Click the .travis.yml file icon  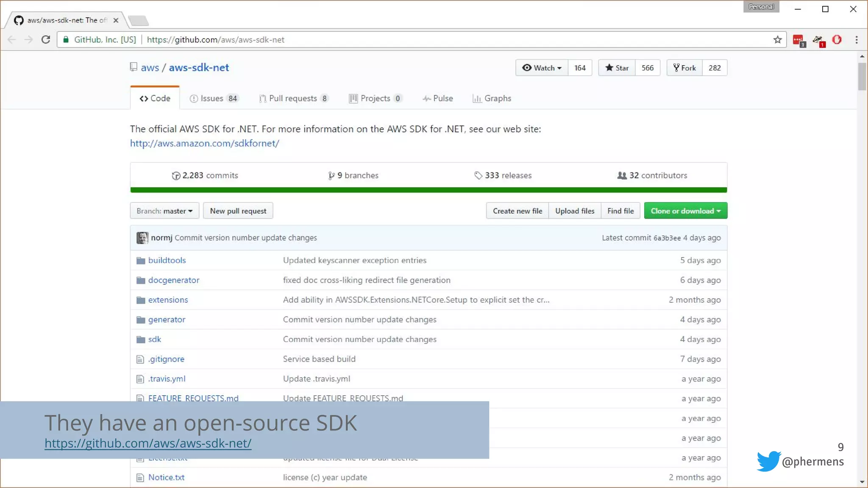(140, 379)
